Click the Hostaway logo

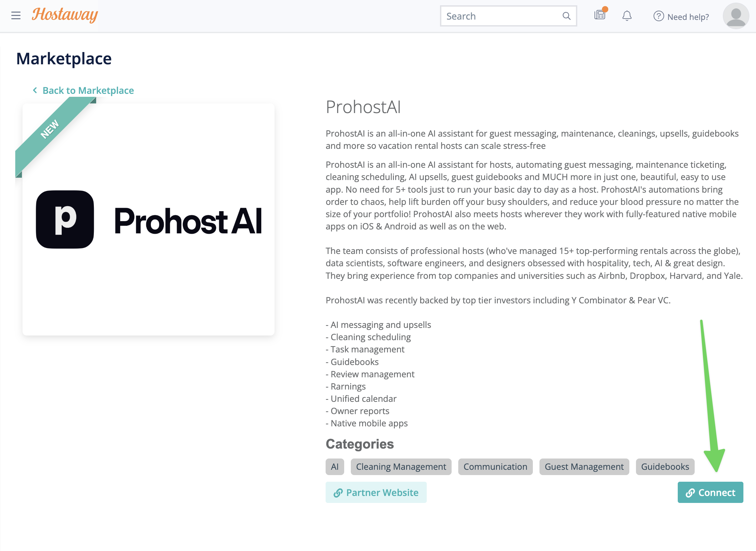65,15
